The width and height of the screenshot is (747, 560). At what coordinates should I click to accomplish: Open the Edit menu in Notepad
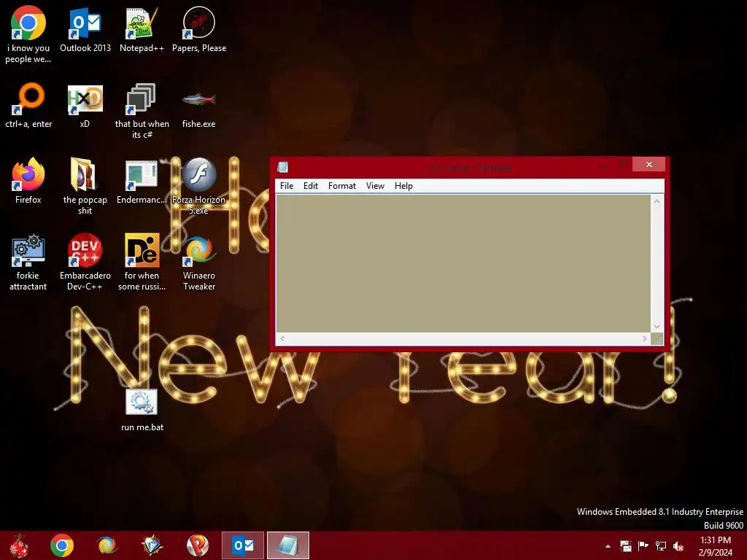(311, 186)
